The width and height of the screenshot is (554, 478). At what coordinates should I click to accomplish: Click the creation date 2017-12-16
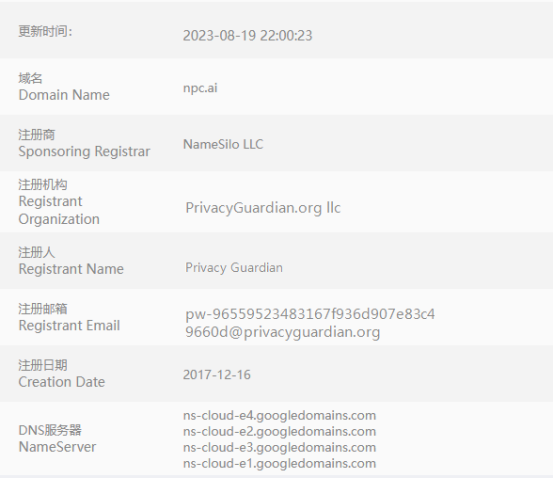pyautogui.click(x=217, y=374)
